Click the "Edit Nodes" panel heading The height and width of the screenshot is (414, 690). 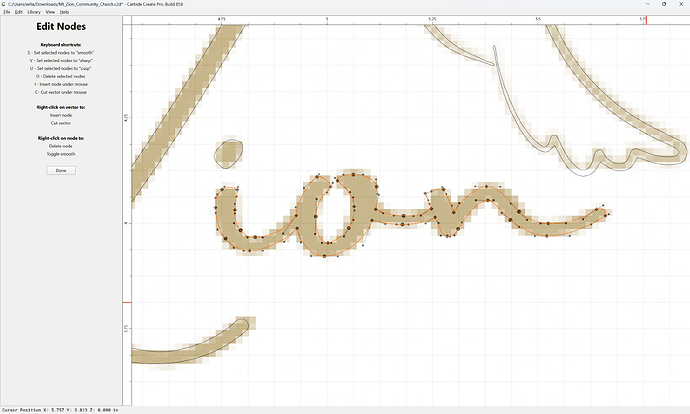[61, 26]
